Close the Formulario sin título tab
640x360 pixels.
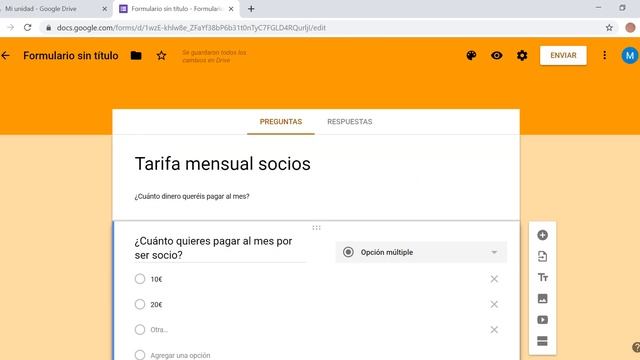coord(231,9)
